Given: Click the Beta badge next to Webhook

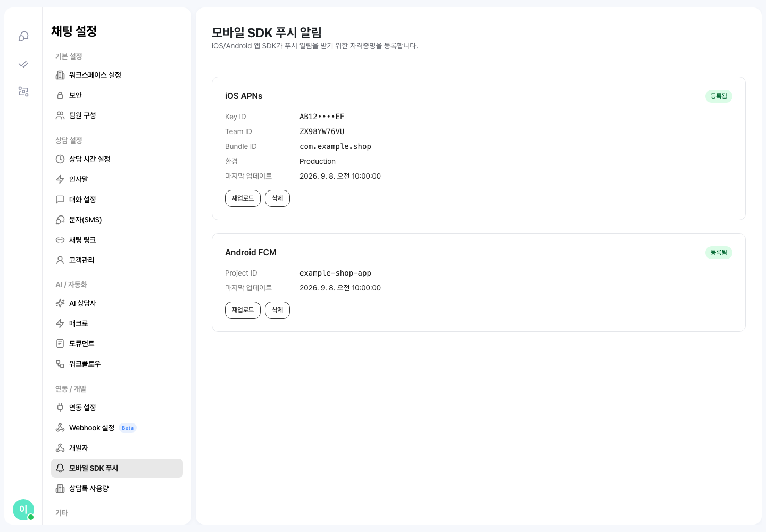Looking at the screenshot, I should pyautogui.click(x=128, y=428).
